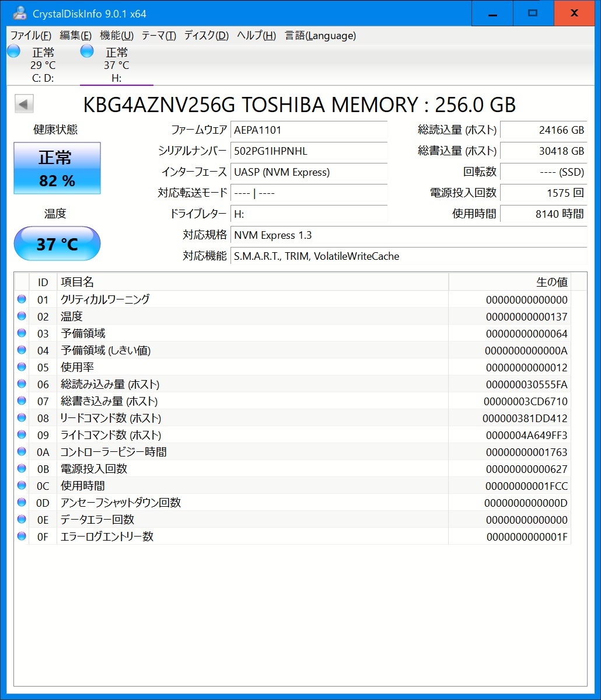601x700 pixels.
Task: Click raw value 0000004A649FF3
Action: click(x=526, y=435)
